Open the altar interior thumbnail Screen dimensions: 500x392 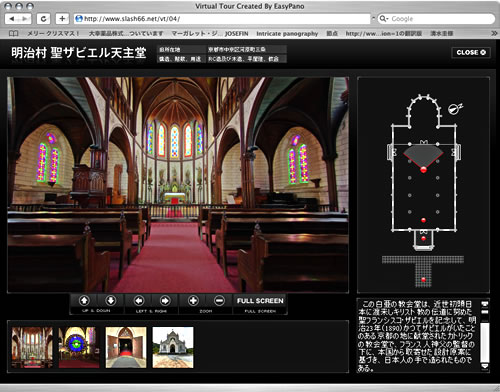(32, 347)
